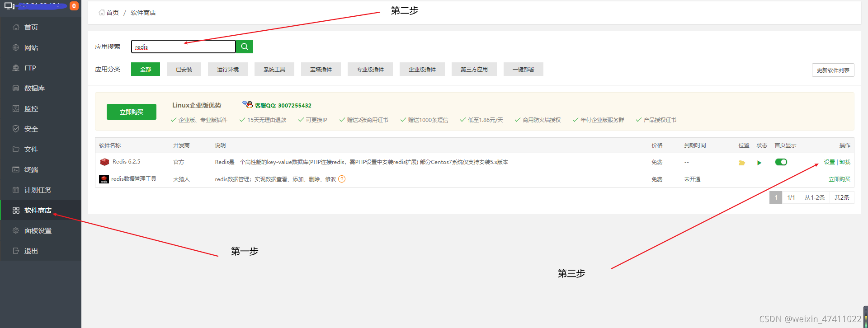
Task: Click developer 大猿人 cell
Action: click(x=181, y=179)
